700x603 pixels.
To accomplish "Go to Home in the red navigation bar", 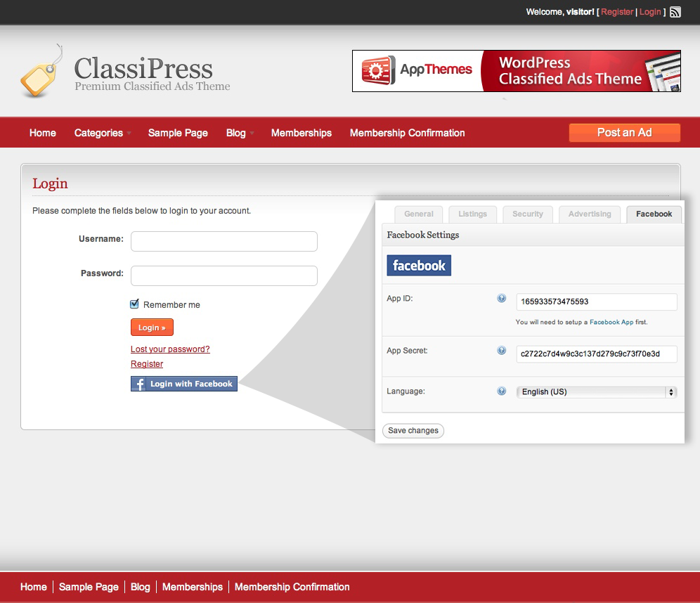I will (43, 133).
